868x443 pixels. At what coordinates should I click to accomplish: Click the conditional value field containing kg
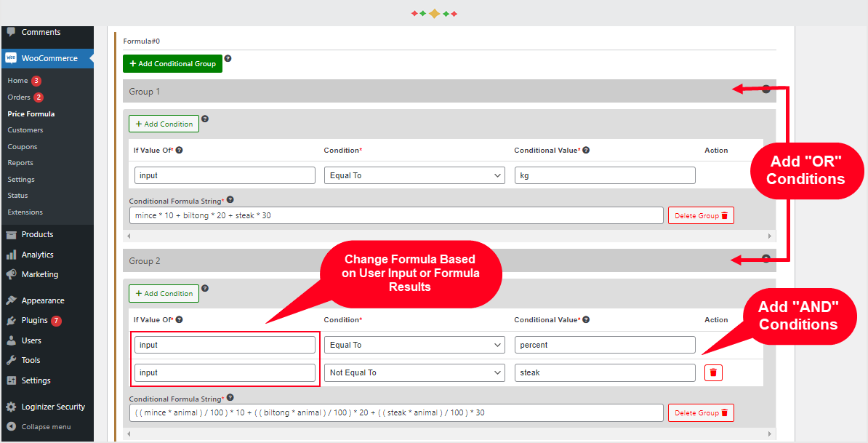click(605, 175)
